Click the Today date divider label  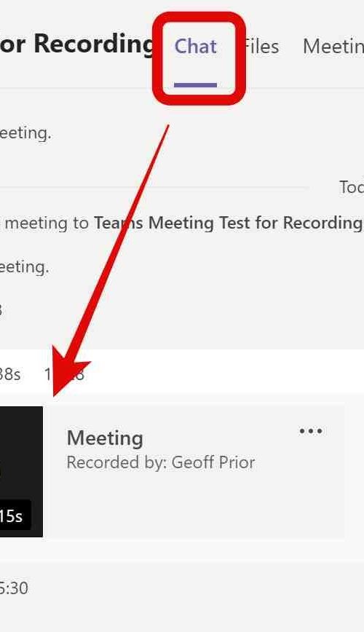(352, 187)
